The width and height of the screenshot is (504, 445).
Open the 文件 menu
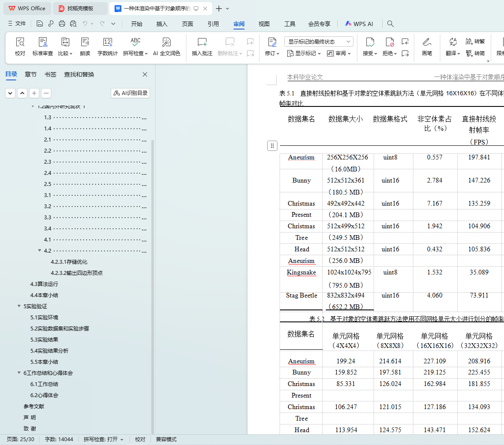(x=17, y=24)
